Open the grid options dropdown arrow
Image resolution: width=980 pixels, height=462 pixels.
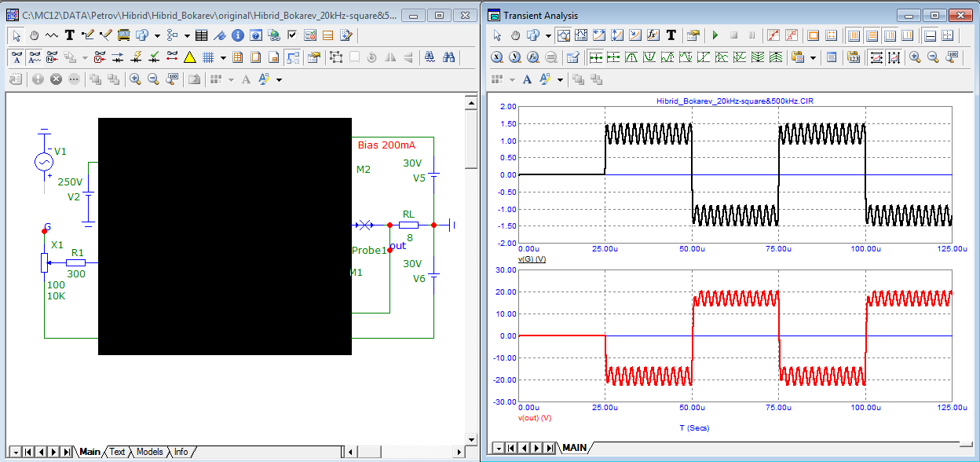tap(223, 57)
